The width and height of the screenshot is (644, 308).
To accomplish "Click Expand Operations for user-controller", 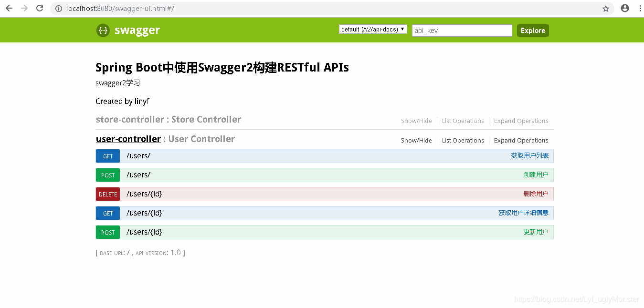I will pos(521,141).
